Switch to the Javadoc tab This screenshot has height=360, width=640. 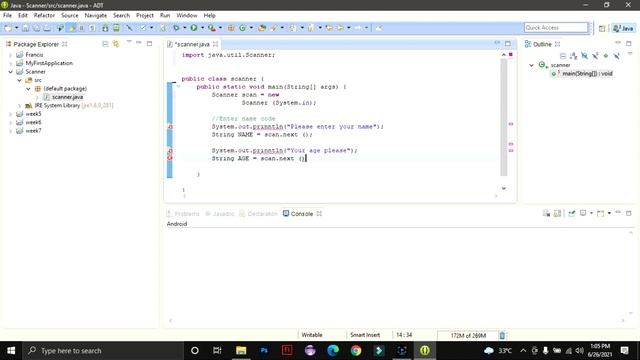[x=220, y=213]
